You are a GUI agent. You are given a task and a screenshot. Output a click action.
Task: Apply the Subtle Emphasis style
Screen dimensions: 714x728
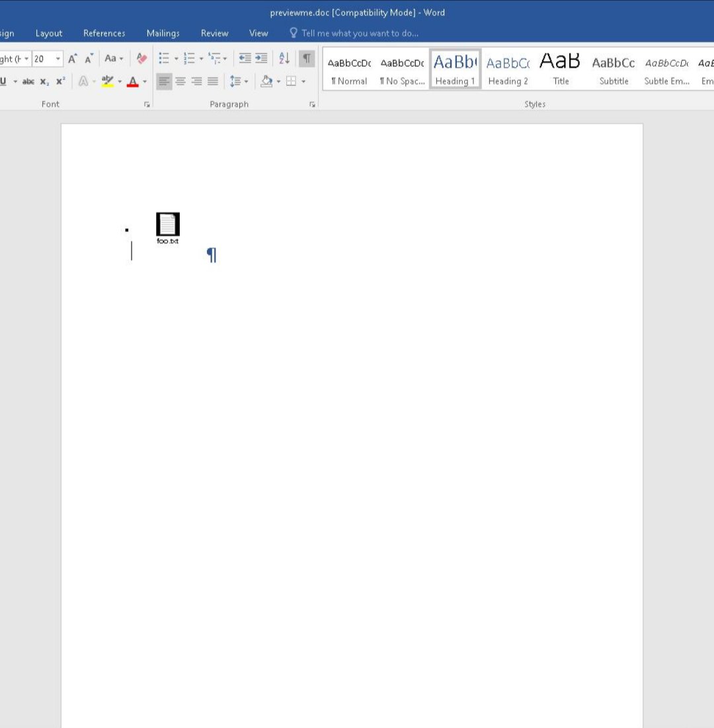(666, 69)
